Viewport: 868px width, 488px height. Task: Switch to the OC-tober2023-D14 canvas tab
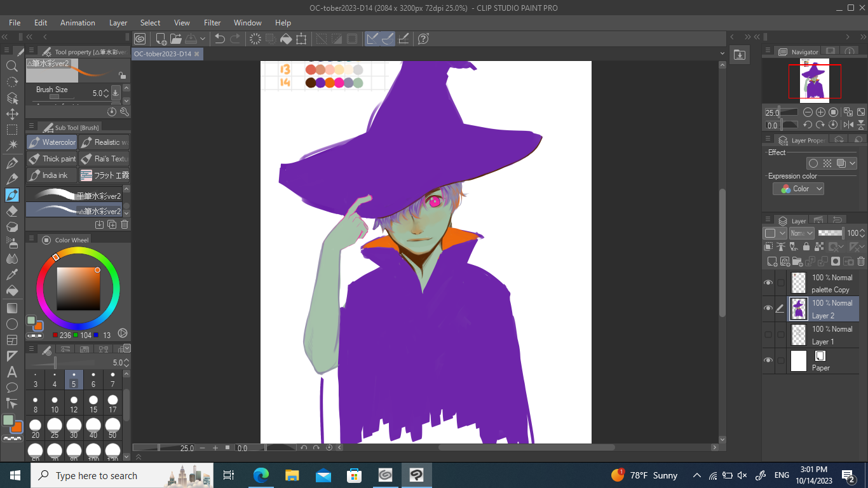pos(163,54)
